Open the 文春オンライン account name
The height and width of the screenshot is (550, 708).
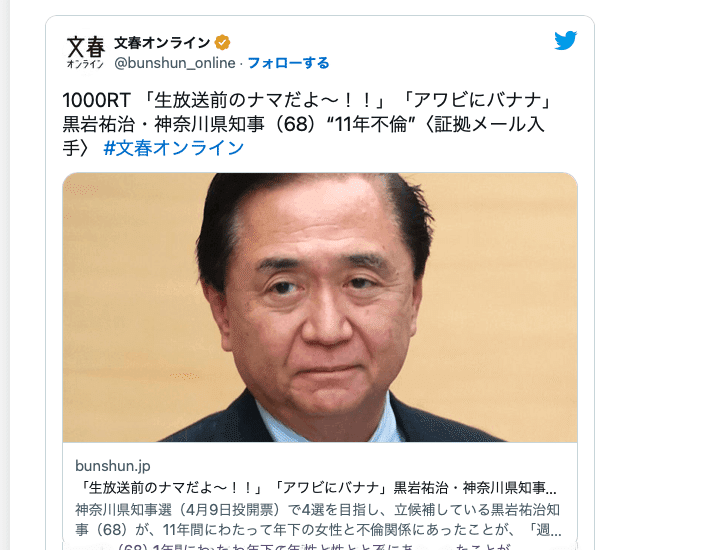tap(162, 43)
